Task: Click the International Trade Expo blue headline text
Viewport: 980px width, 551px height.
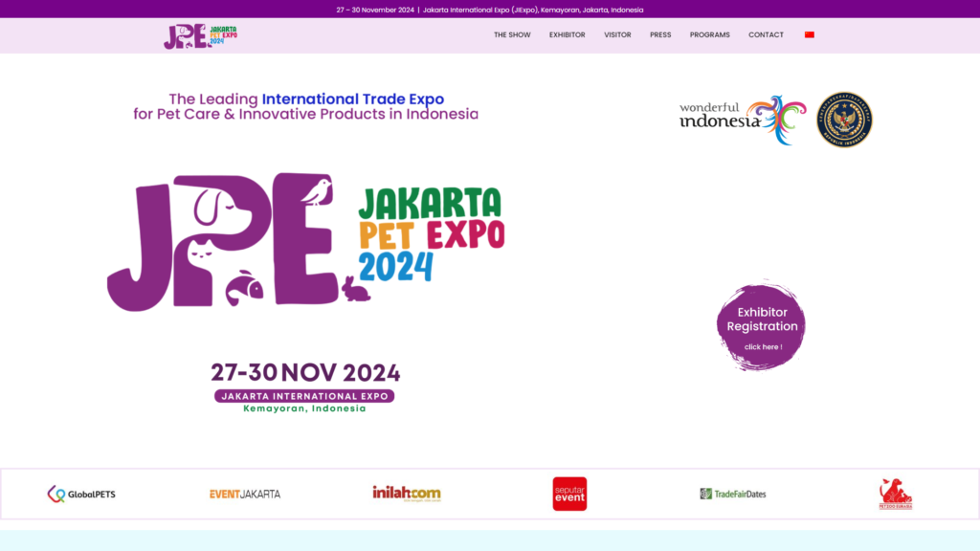Action: coord(352,99)
